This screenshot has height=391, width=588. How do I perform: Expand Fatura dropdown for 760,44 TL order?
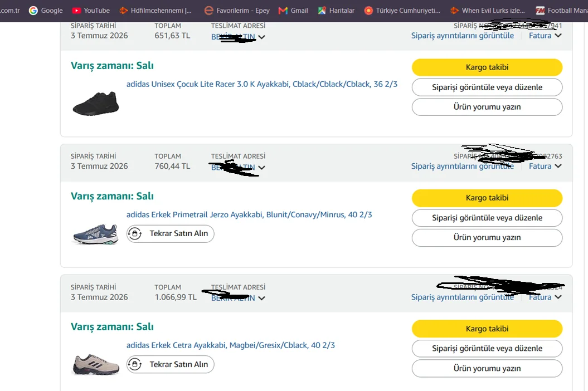tap(545, 166)
